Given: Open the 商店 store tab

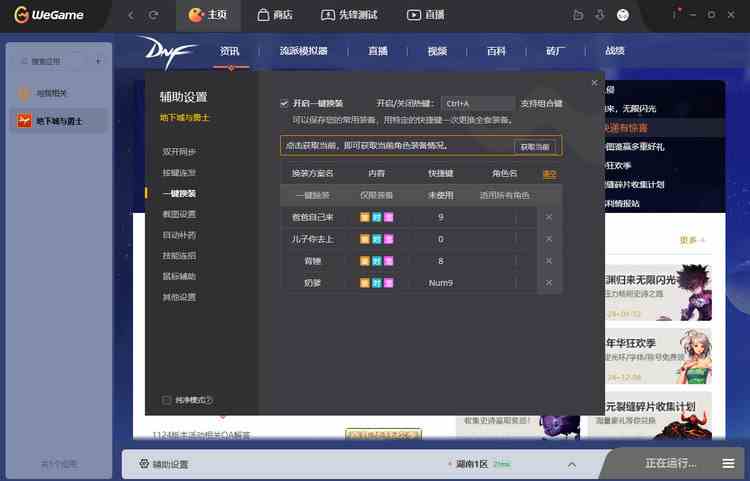Looking at the screenshot, I should click(275, 15).
